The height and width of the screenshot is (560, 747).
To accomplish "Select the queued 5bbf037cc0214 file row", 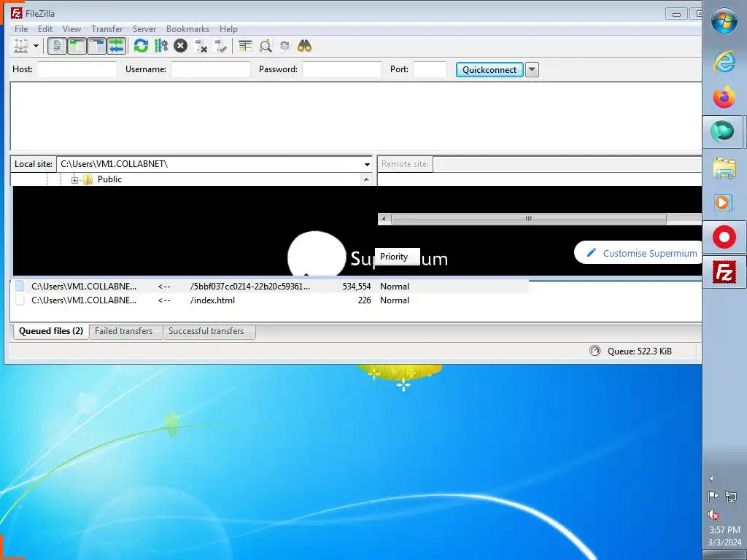I will (269, 286).
